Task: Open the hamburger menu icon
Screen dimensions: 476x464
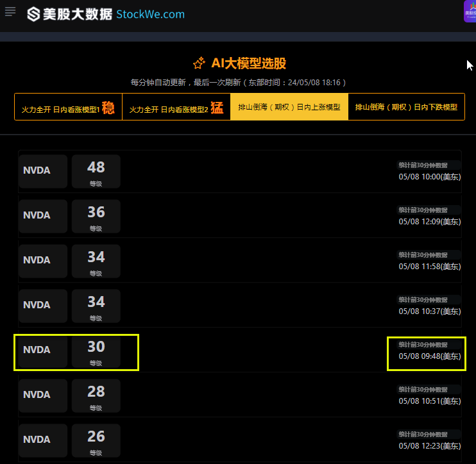Action: tap(10, 12)
